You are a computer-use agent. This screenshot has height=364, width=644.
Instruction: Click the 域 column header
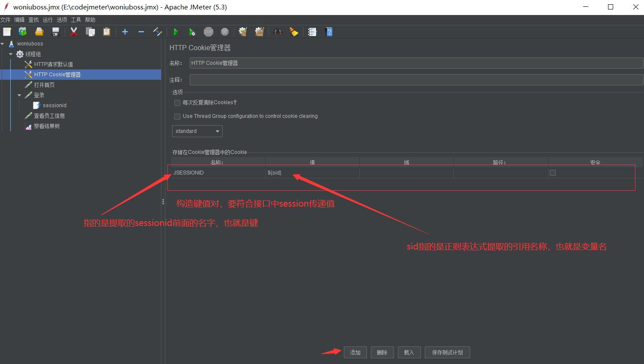click(406, 162)
